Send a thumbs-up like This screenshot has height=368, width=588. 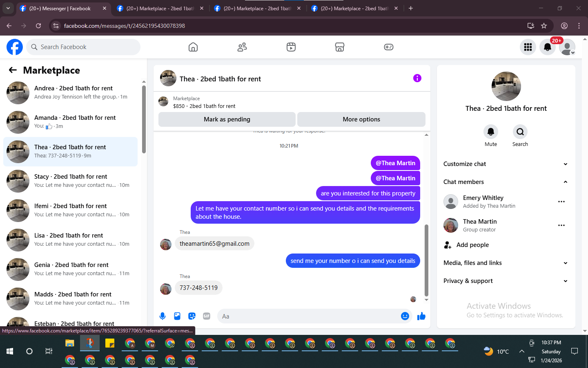click(x=421, y=316)
